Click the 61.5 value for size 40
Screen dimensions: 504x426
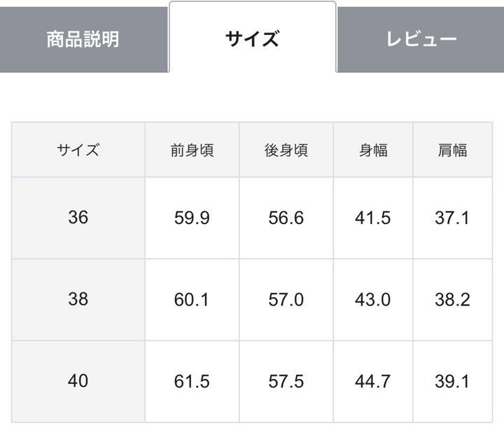point(192,381)
